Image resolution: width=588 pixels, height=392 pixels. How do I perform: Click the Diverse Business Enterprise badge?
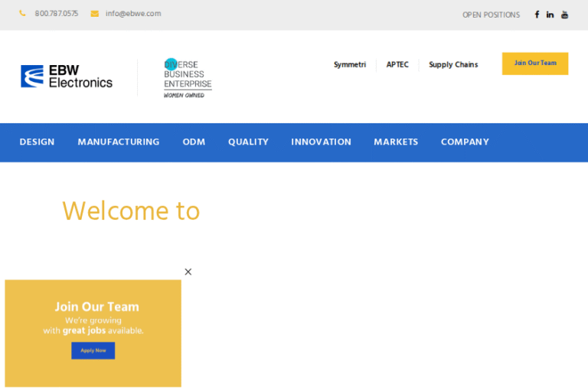tap(188, 78)
